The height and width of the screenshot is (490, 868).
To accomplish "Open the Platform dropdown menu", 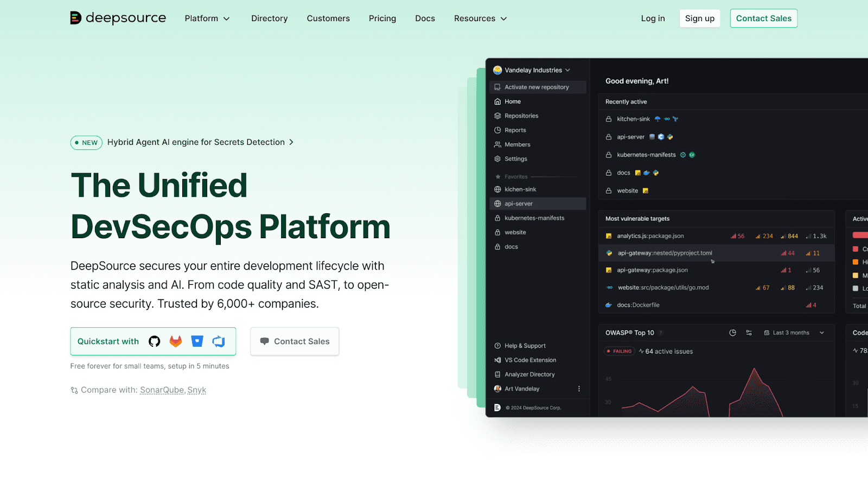I will (x=207, y=18).
